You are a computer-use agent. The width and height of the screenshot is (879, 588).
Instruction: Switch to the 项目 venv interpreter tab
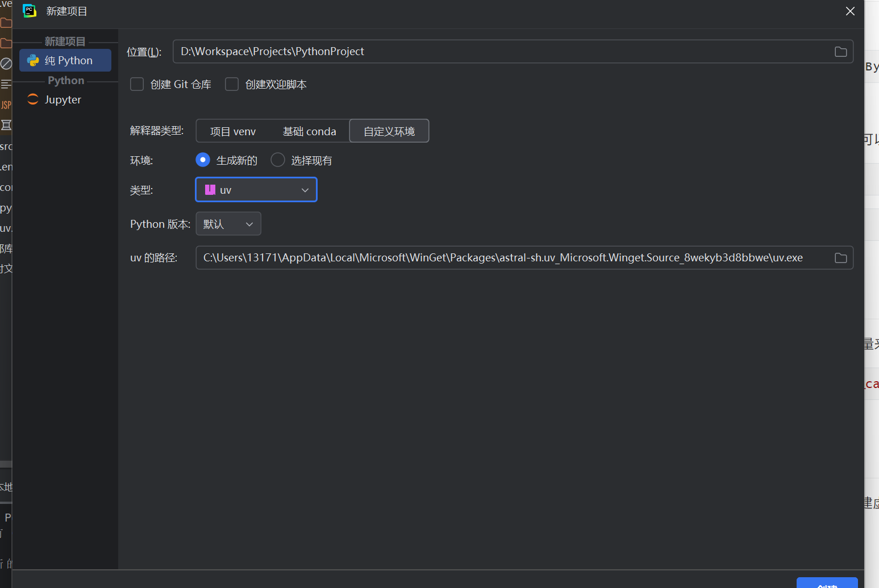point(233,131)
